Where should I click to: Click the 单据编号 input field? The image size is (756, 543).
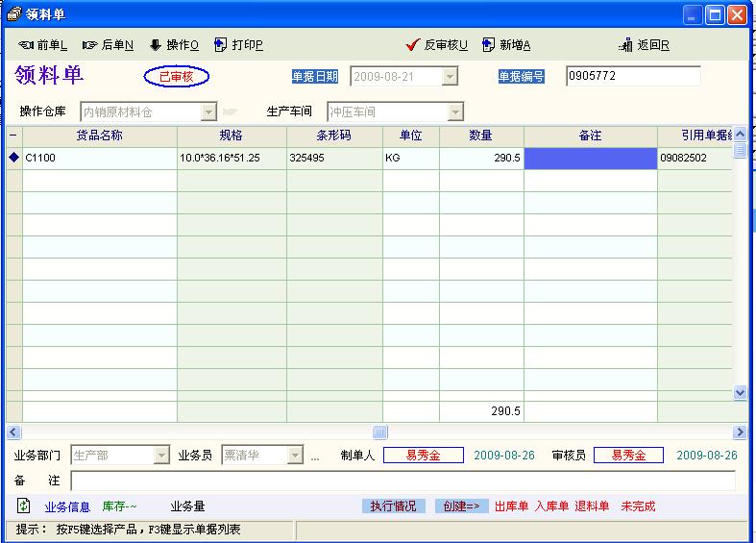[x=632, y=76]
